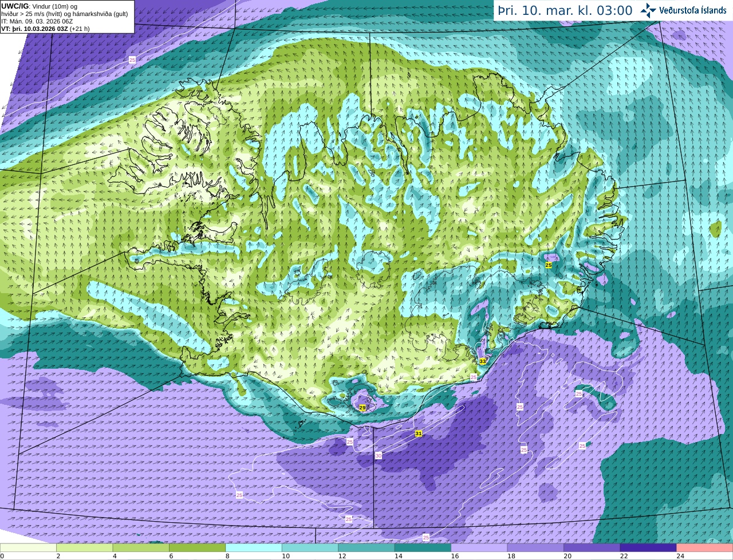Screen dimensions: 733x560
Task: Click the legend scale number 4
Action: pyautogui.click(x=115, y=556)
